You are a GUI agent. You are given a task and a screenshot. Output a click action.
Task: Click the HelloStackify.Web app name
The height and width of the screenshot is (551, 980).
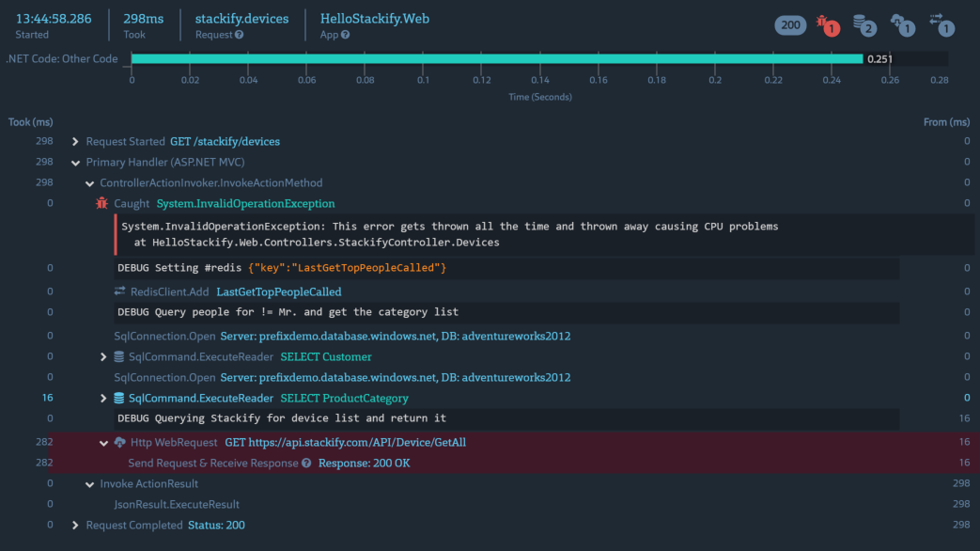click(374, 19)
